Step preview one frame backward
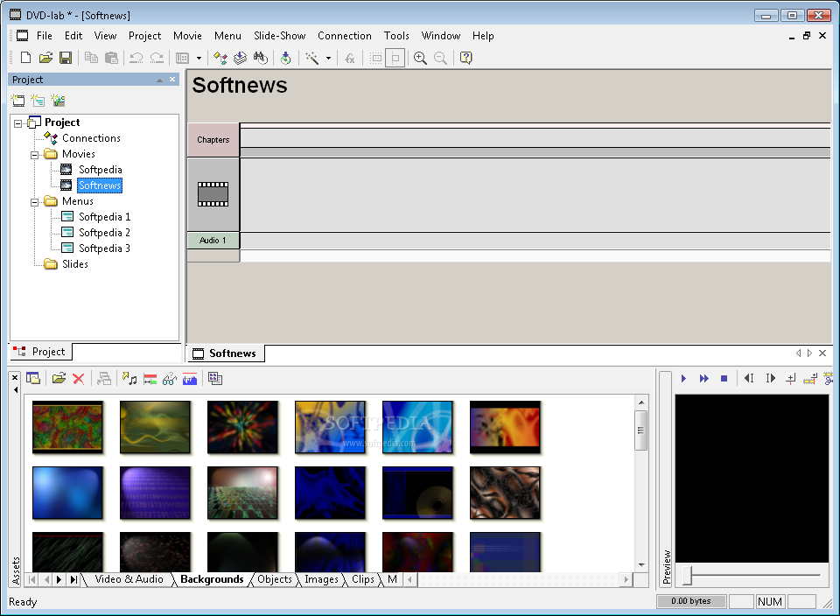This screenshot has width=840, height=616. [x=749, y=379]
